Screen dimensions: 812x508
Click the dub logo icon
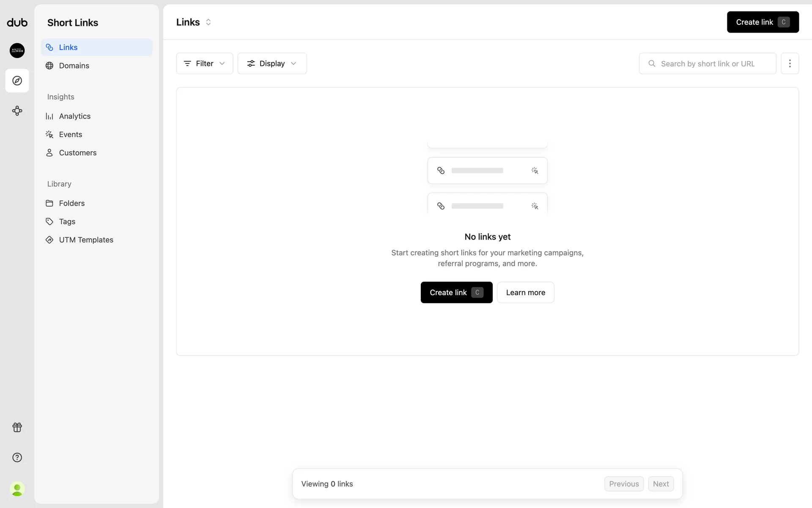click(x=17, y=22)
